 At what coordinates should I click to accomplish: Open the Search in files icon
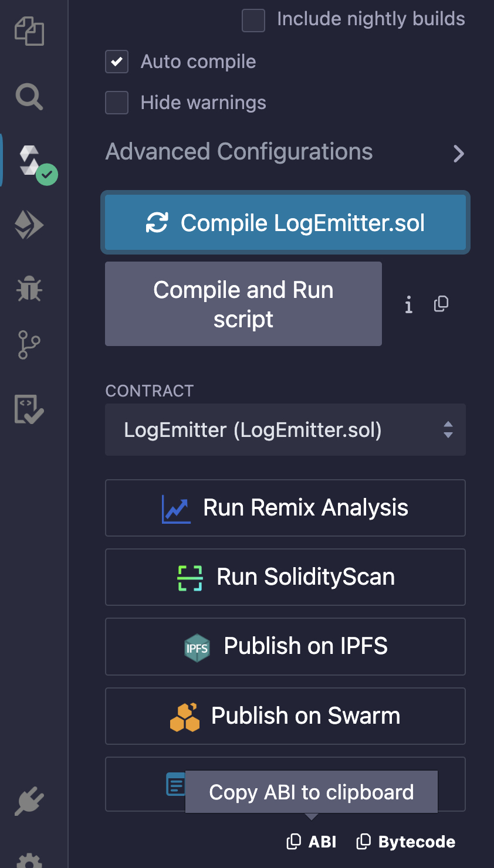(29, 97)
